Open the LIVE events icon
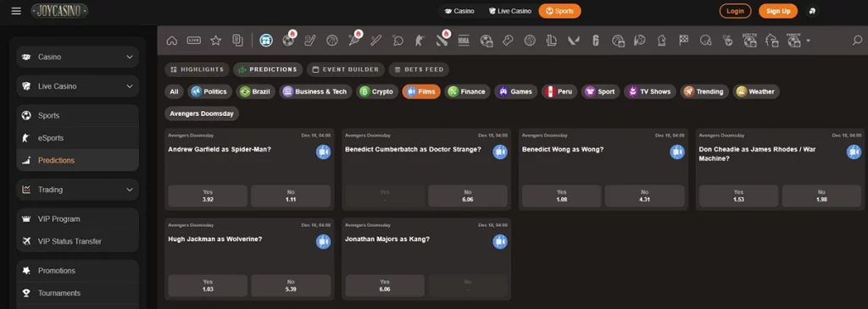The image size is (868, 309). [x=194, y=41]
